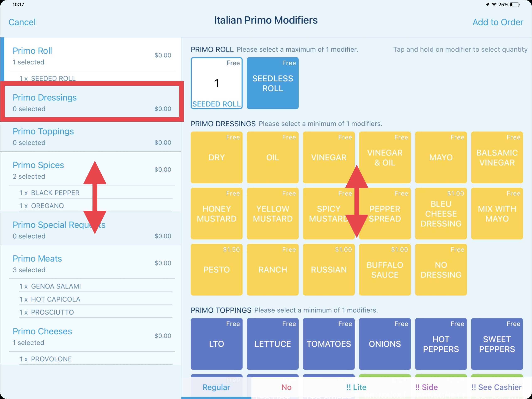
Task: Switch to the !! Lite tab
Action: coord(356,387)
